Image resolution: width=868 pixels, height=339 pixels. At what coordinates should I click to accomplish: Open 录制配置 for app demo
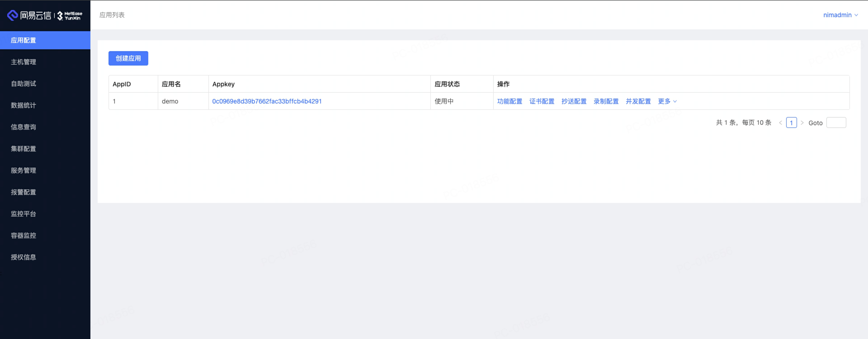click(606, 101)
